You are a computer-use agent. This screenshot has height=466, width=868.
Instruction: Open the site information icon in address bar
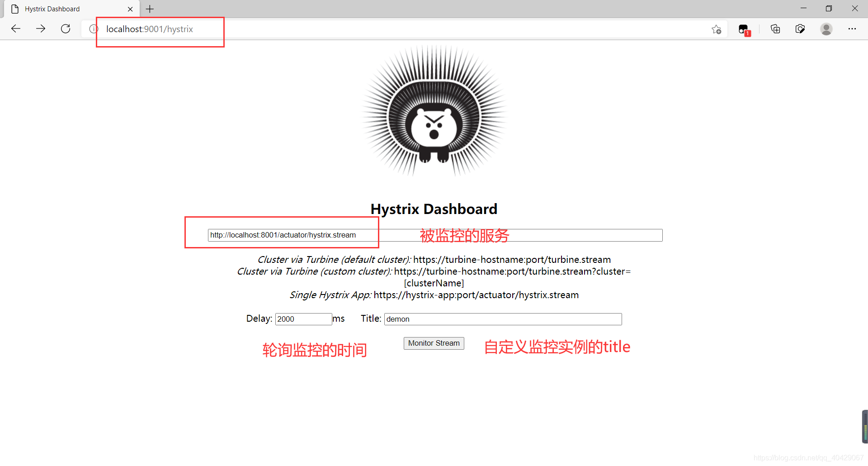[x=93, y=29]
